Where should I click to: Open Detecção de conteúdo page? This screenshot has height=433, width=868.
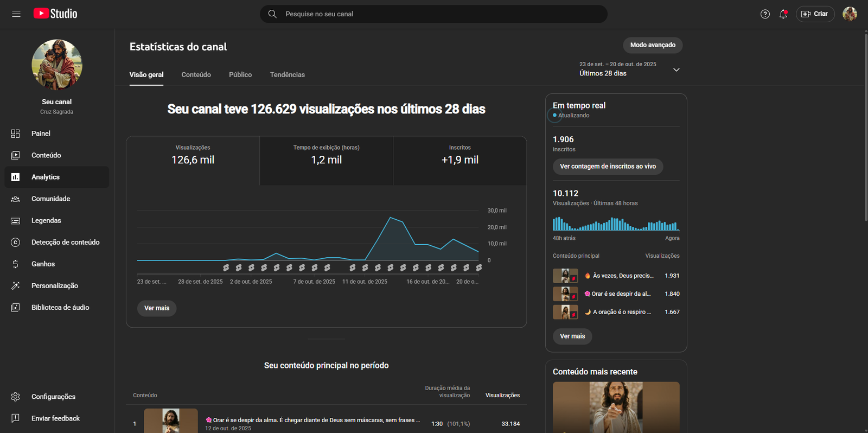(65, 243)
